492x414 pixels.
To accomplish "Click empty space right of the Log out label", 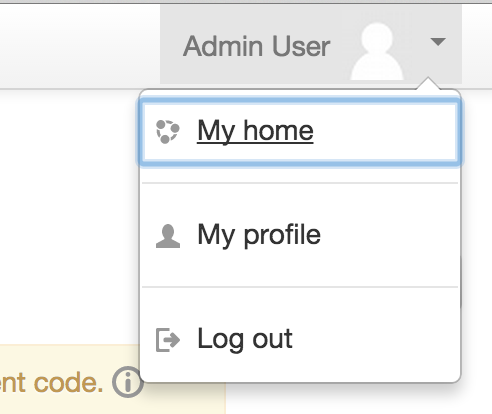I will point(375,340).
